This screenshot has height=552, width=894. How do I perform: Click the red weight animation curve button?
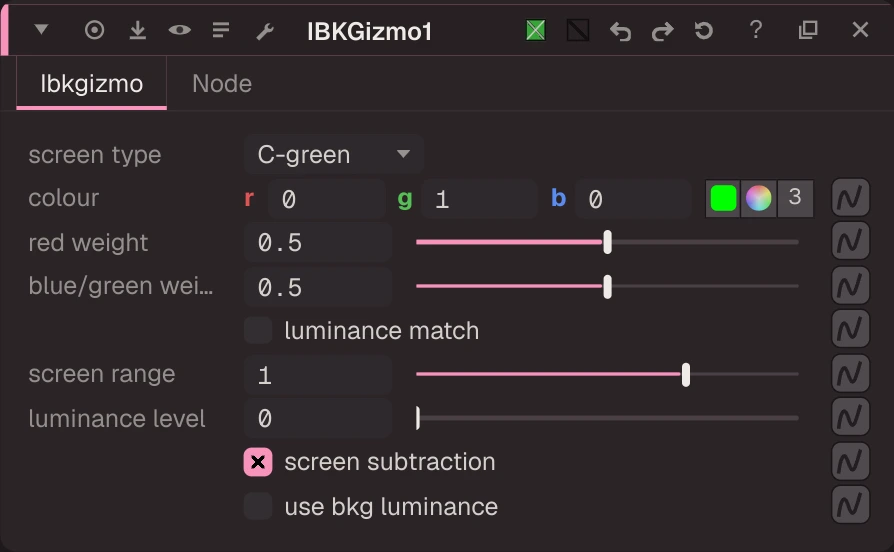coord(850,241)
